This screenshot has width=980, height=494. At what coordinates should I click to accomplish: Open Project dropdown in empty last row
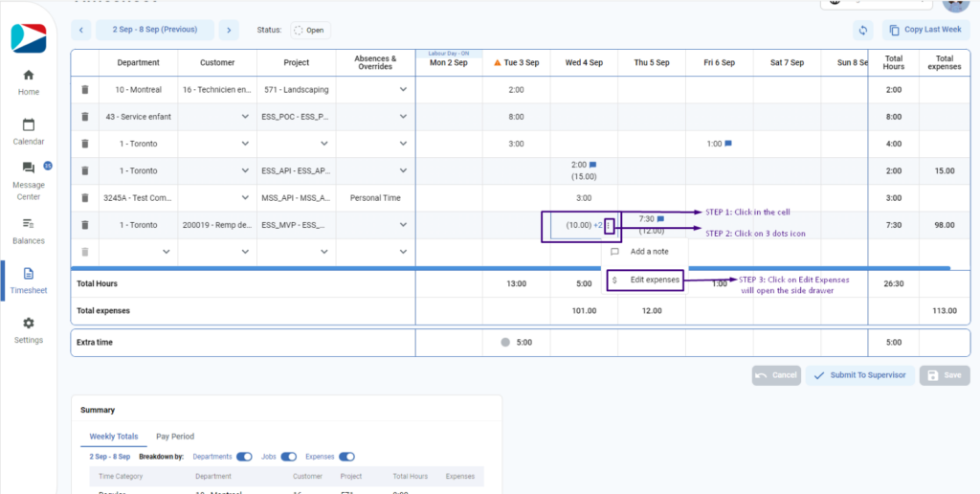[323, 252]
